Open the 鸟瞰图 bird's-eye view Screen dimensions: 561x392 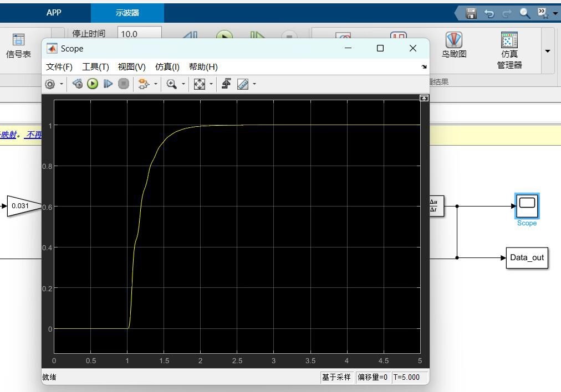click(x=453, y=45)
